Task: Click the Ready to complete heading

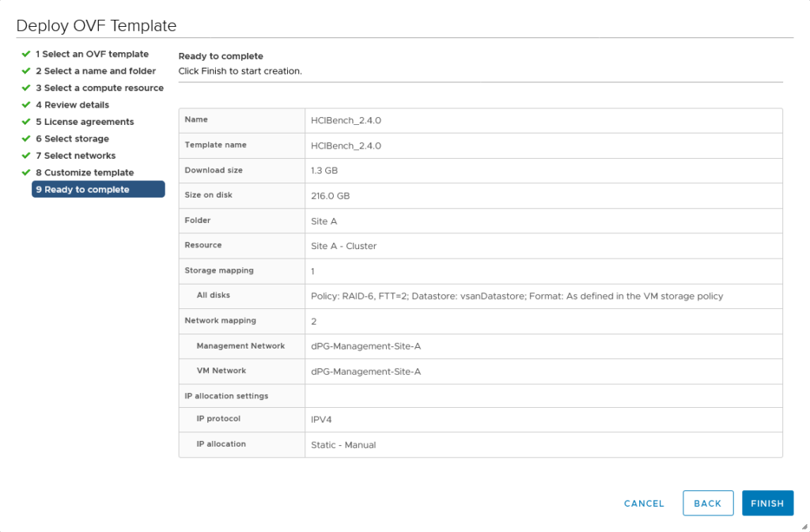Action: tap(221, 55)
